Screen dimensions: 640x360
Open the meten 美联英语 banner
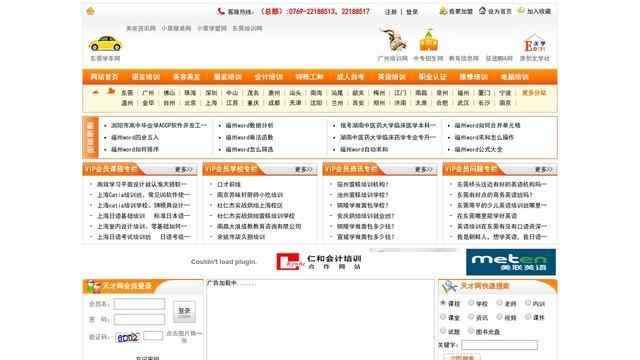coord(511,262)
